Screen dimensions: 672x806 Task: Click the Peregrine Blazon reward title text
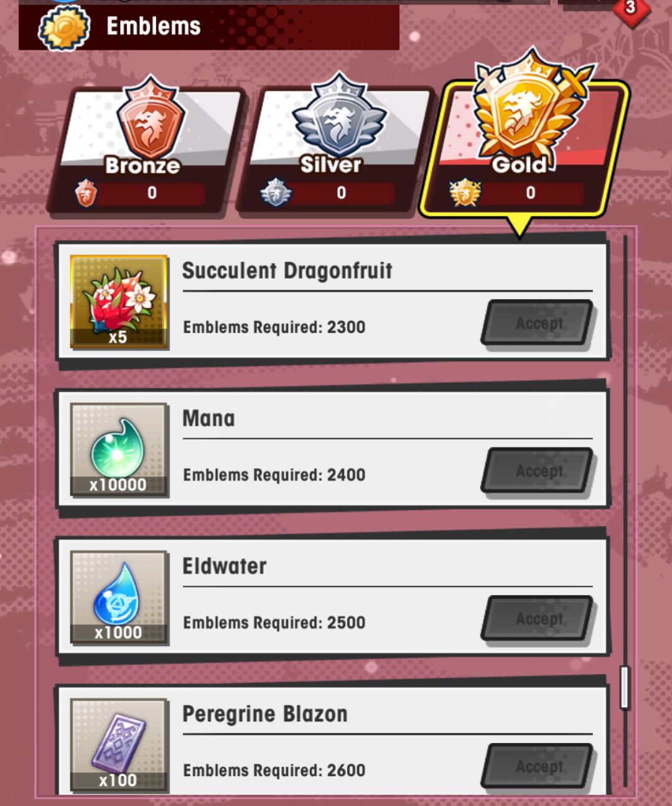264,714
